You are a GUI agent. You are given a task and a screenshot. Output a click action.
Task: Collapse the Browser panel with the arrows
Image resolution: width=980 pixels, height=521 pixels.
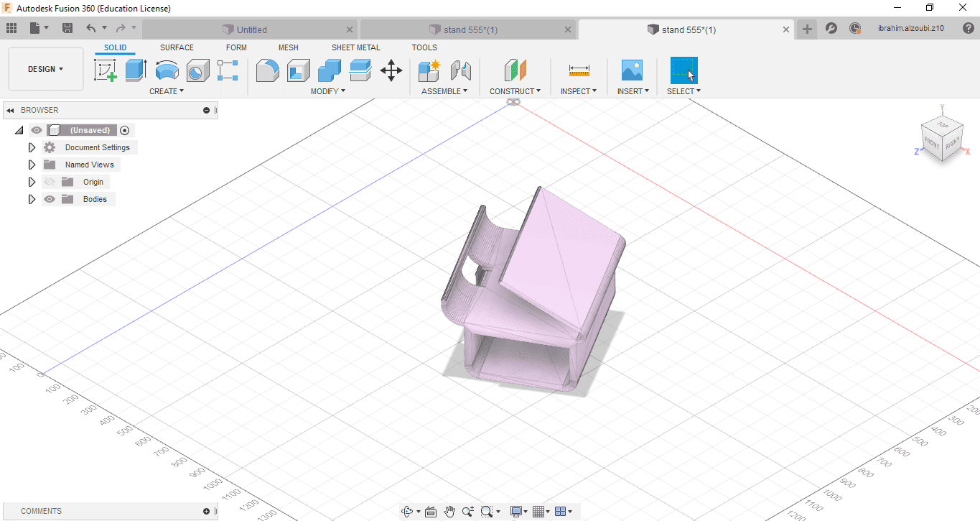11,110
